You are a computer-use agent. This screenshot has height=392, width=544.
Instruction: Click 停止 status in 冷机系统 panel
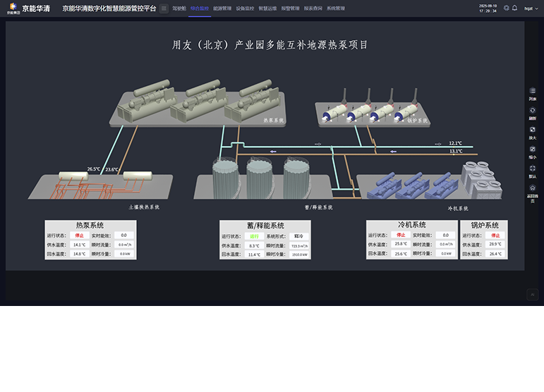click(401, 235)
